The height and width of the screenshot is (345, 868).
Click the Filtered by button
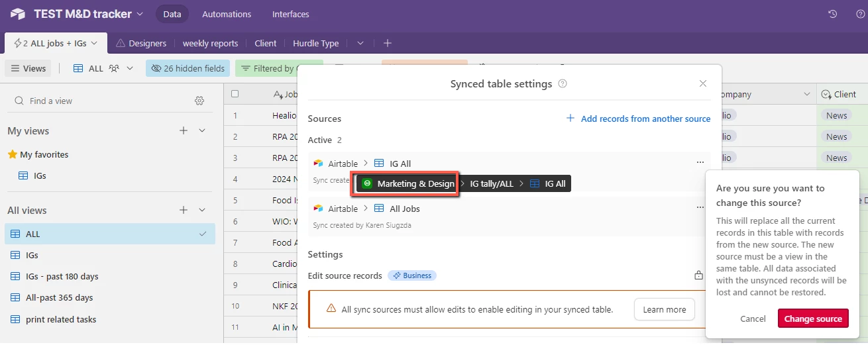[279, 68]
